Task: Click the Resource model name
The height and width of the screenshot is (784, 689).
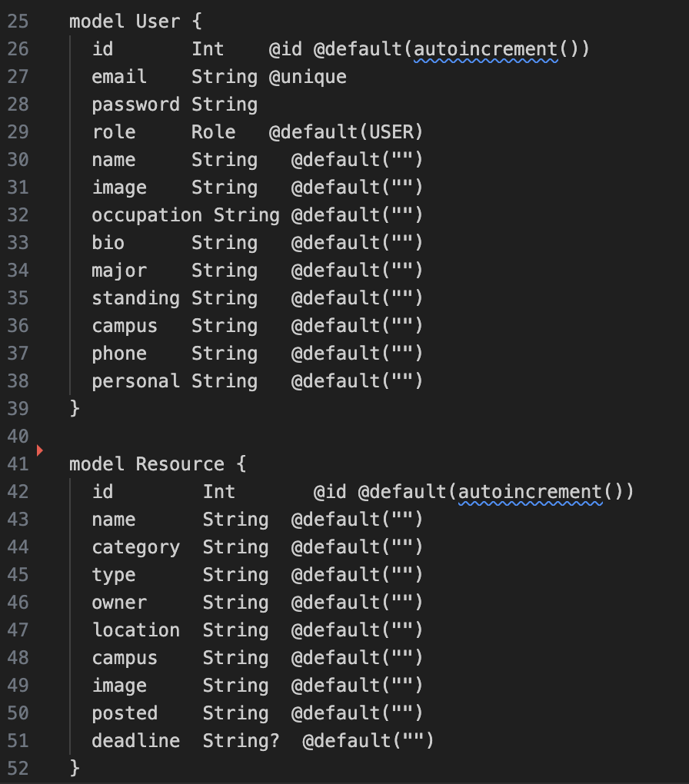Action: pos(180,464)
